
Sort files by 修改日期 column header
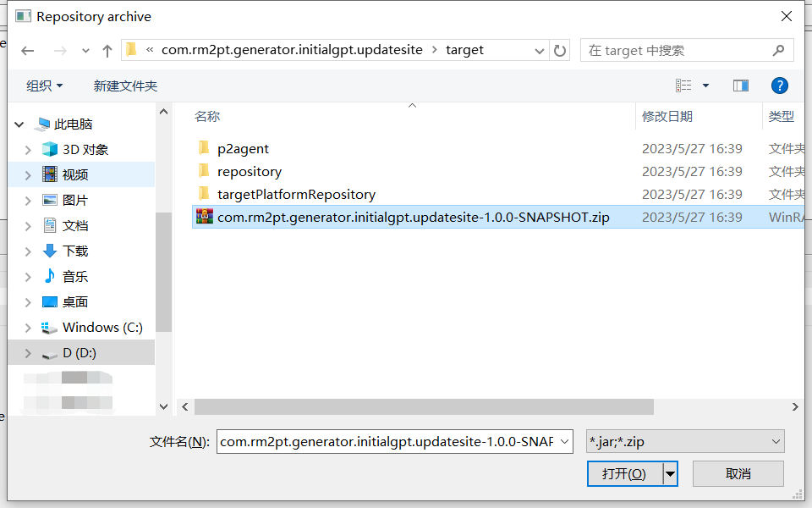pyautogui.click(x=667, y=116)
